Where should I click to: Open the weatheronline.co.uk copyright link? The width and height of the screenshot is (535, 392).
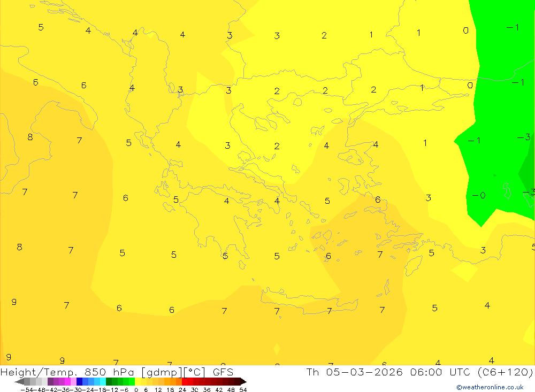click(x=490, y=387)
